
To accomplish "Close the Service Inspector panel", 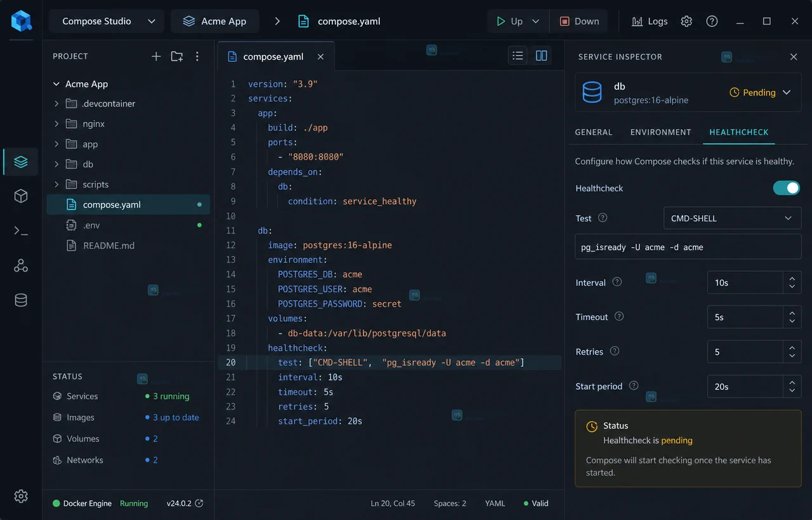I will pyautogui.click(x=794, y=57).
